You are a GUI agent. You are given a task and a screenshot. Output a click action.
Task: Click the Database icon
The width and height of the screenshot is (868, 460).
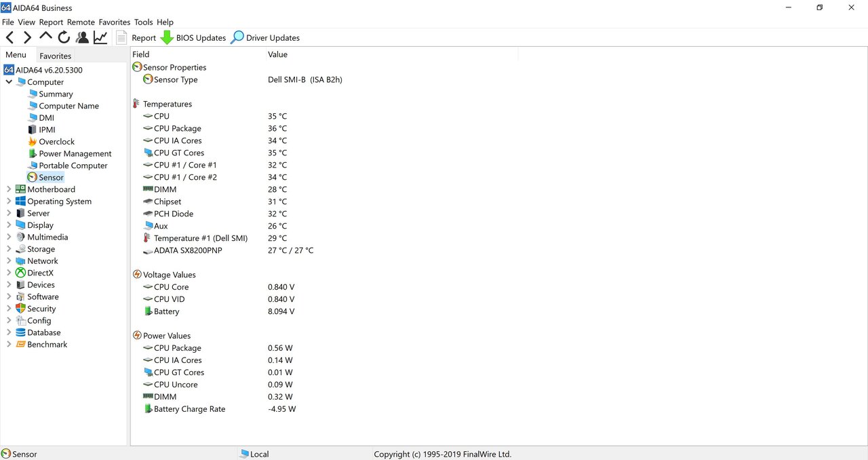coord(20,332)
